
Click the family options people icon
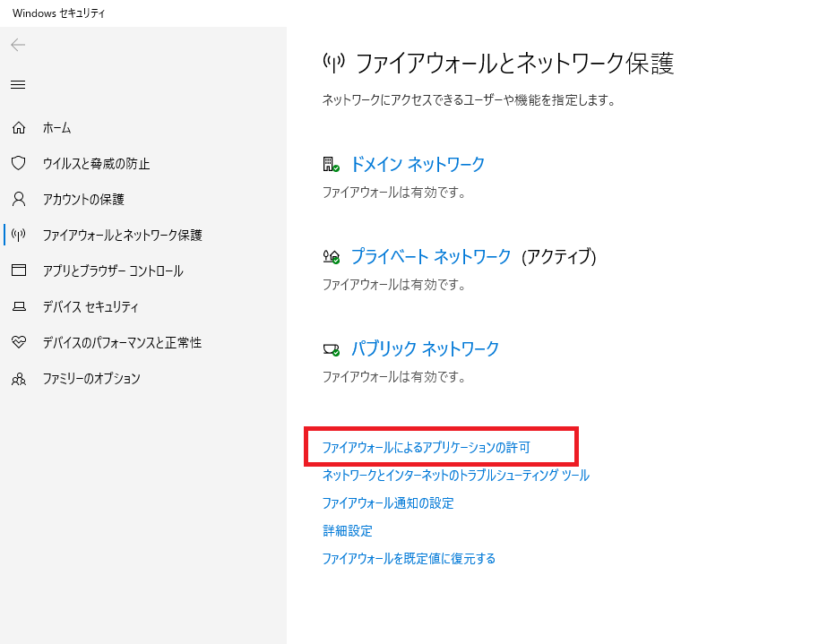coord(19,378)
